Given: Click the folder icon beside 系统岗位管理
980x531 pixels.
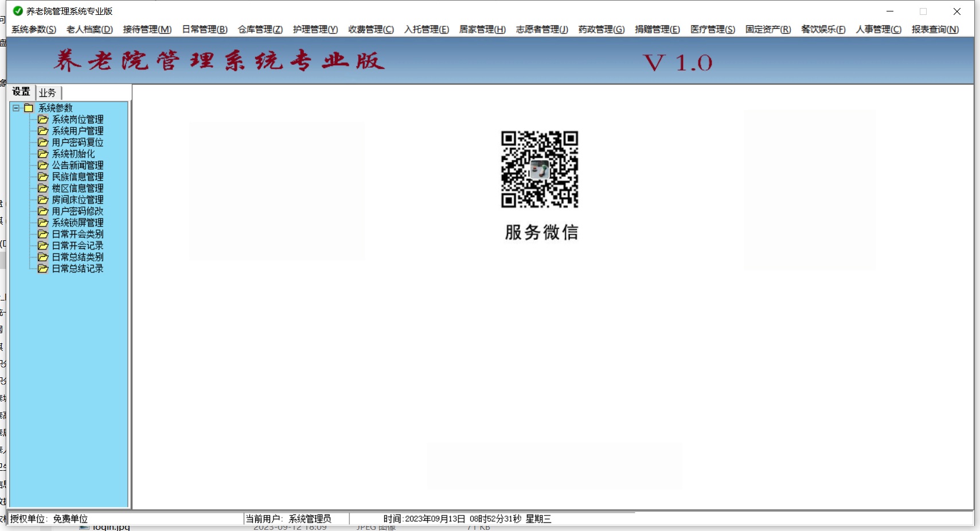Looking at the screenshot, I should click(42, 119).
